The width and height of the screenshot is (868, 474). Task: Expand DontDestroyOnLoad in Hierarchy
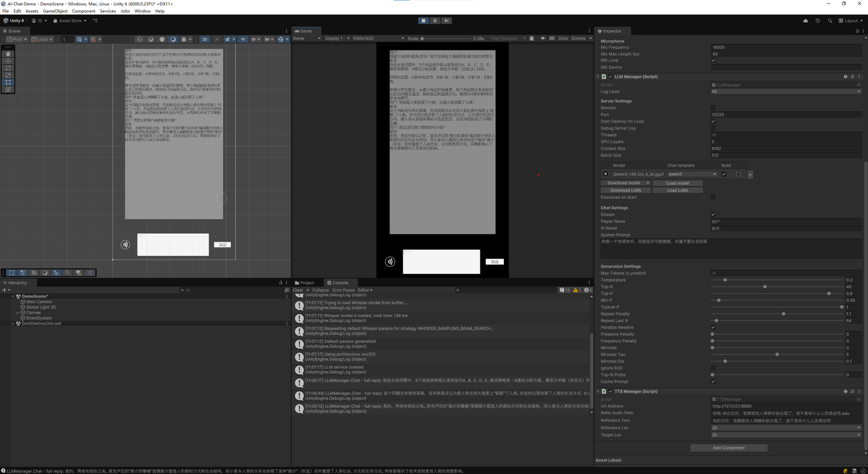[x=13, y=323]
